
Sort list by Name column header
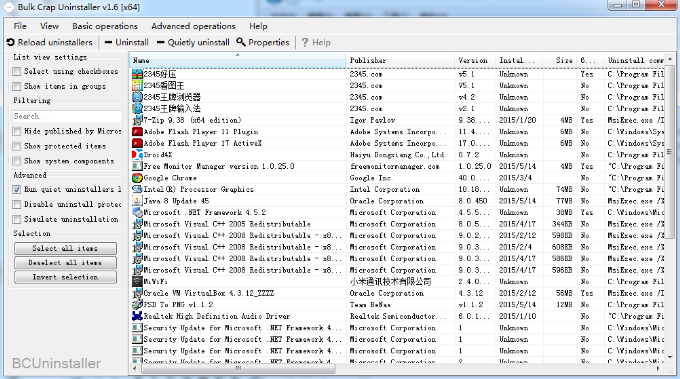[x=238, y=60]
